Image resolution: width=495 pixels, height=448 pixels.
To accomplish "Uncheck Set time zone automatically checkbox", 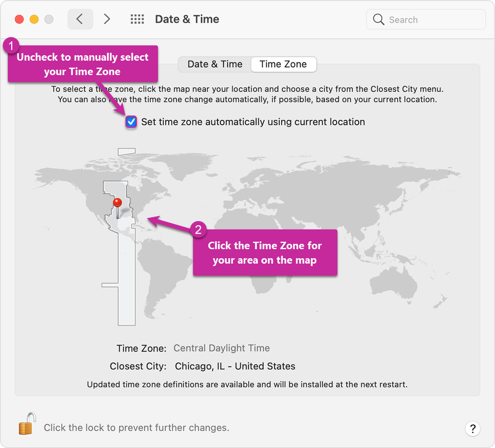I will 131,122.
